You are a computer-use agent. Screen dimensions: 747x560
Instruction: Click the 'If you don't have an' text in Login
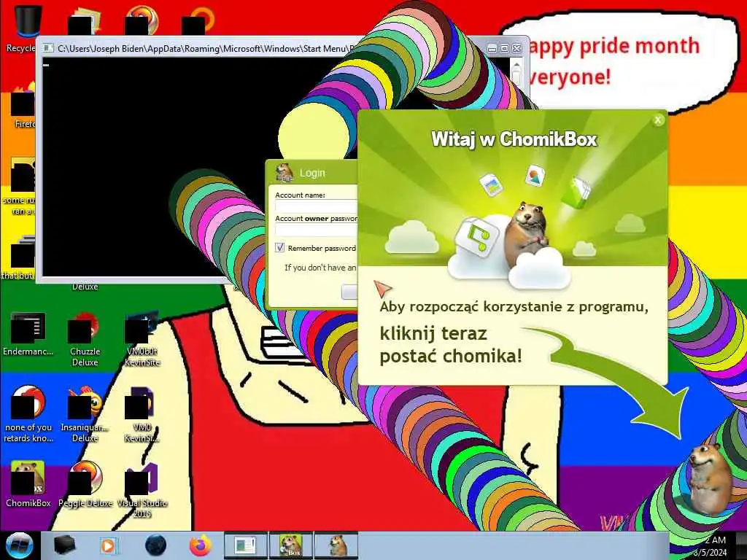(x=320, y=268)
